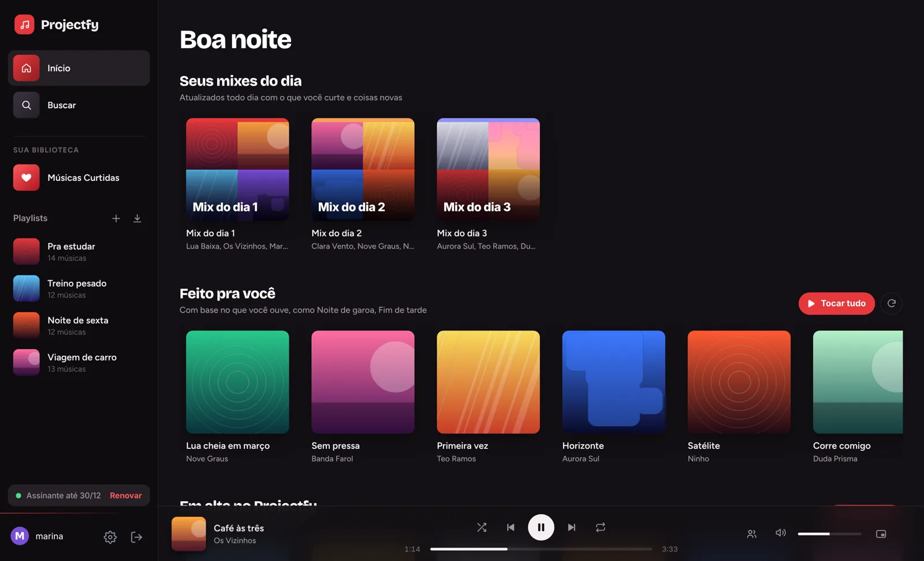Click the Renovar subscription link
This screenshot has width=924, height=561.
(126, 496)
